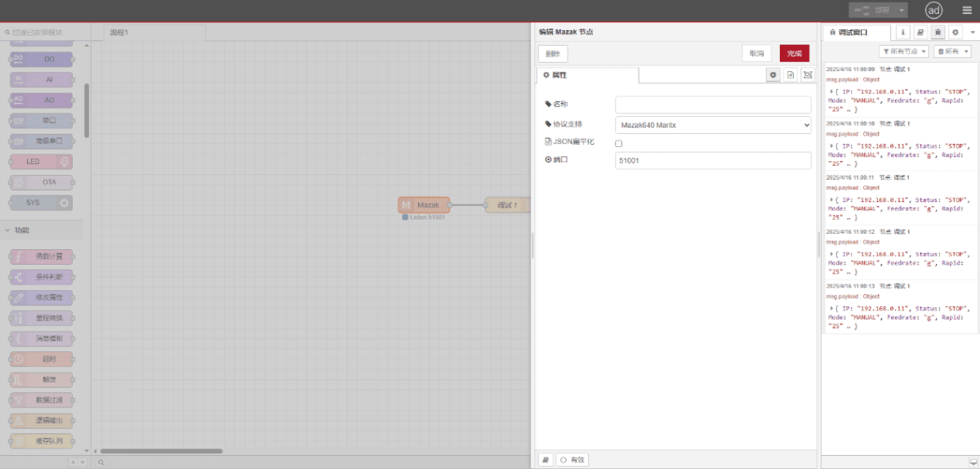
Task: Select the 串口 palette node
Action: (x=42, y=120)
